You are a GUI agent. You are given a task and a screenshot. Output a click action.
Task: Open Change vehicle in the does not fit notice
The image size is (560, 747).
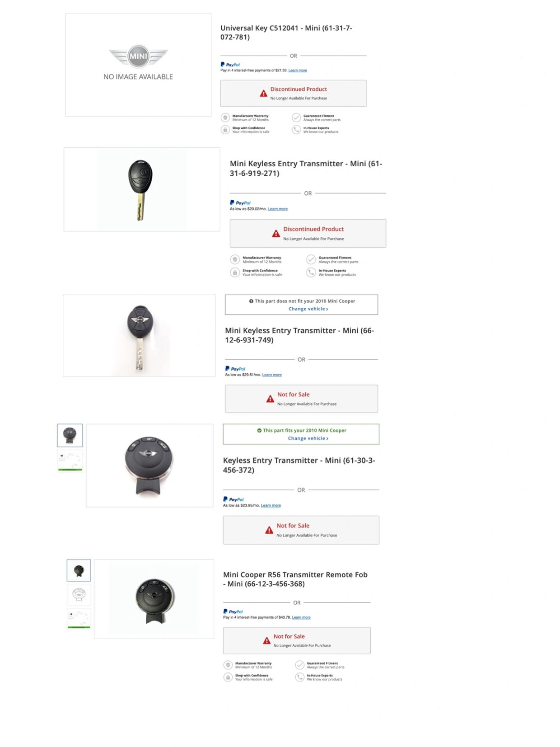[308, 309]
